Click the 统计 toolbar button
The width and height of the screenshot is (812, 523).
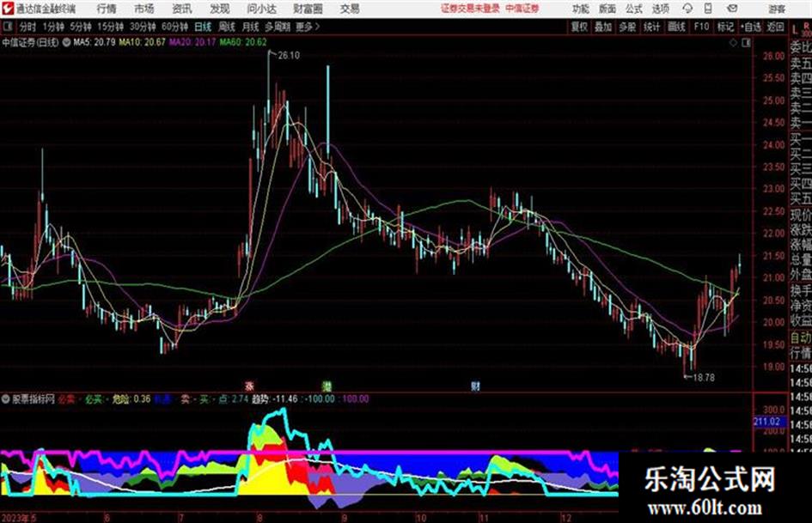click(651, 27)
